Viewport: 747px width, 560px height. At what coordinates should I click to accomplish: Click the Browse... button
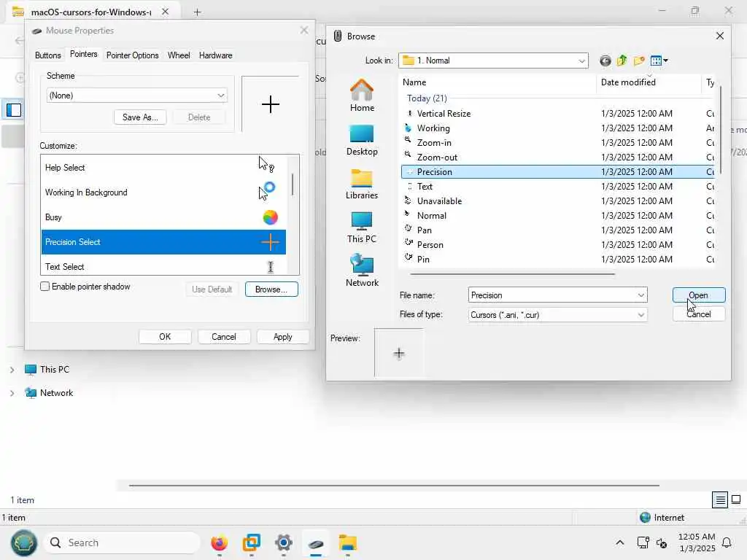[x=271, y=289]
